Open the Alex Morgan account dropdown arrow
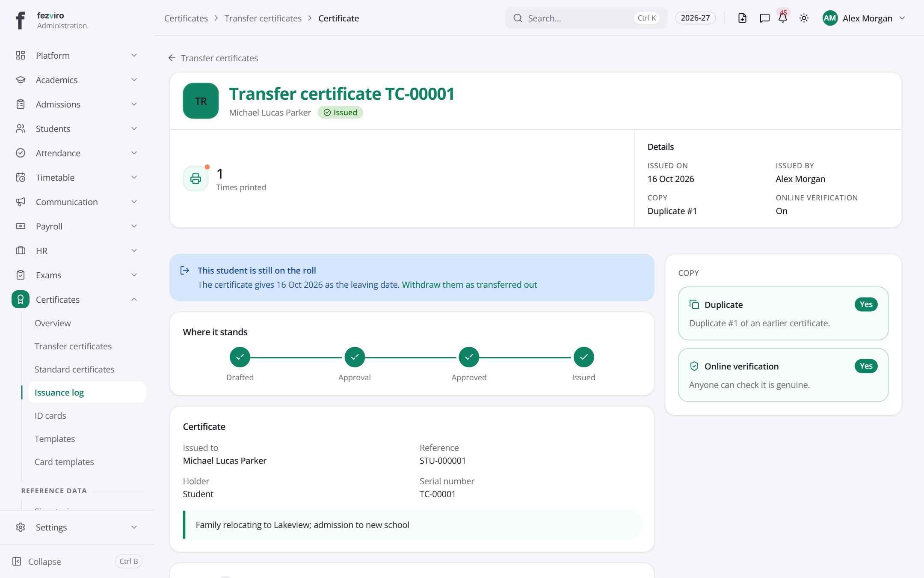The width and height of the screenshot is (924, 578). [x=902, y=18]
